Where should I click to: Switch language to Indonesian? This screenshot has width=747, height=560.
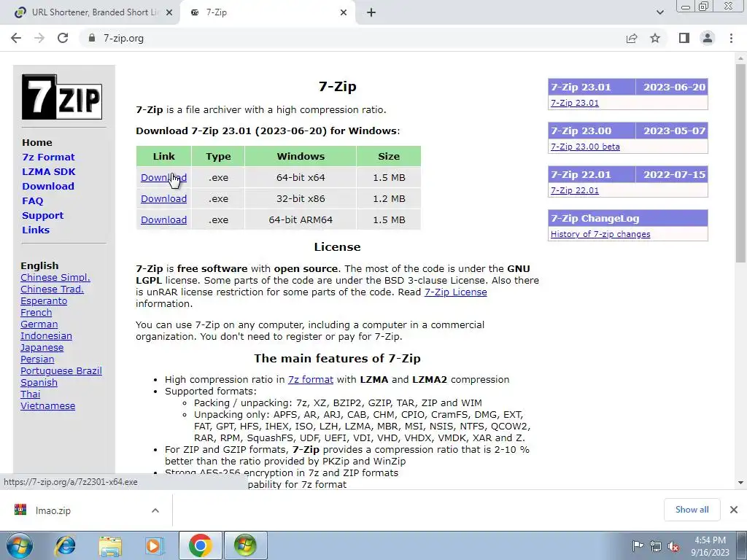click(x=46, y=335)
